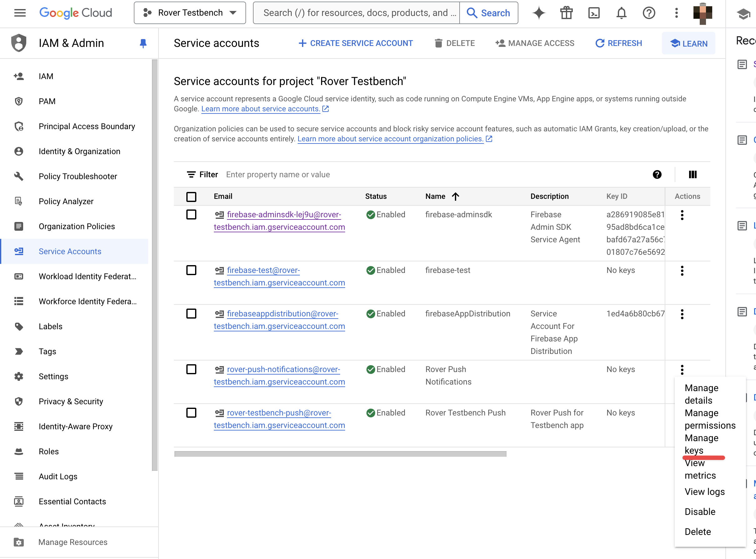Screen dimensions: 756x559
Task: Open actions menu for firebaseAppDistribution row
Action: [682, 314]
